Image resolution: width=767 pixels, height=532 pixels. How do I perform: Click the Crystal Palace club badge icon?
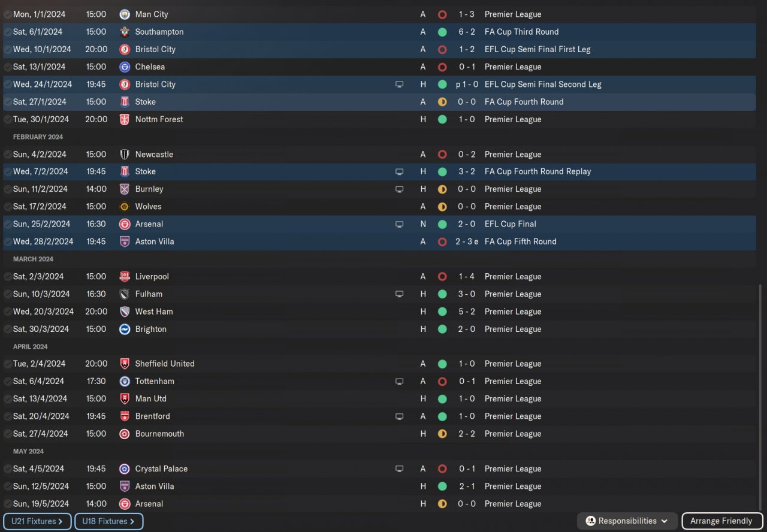point(125,469)
